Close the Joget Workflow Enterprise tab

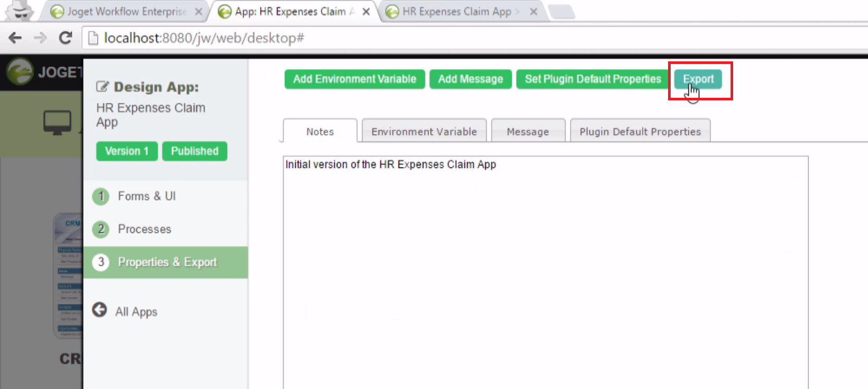tap(198, 11)
